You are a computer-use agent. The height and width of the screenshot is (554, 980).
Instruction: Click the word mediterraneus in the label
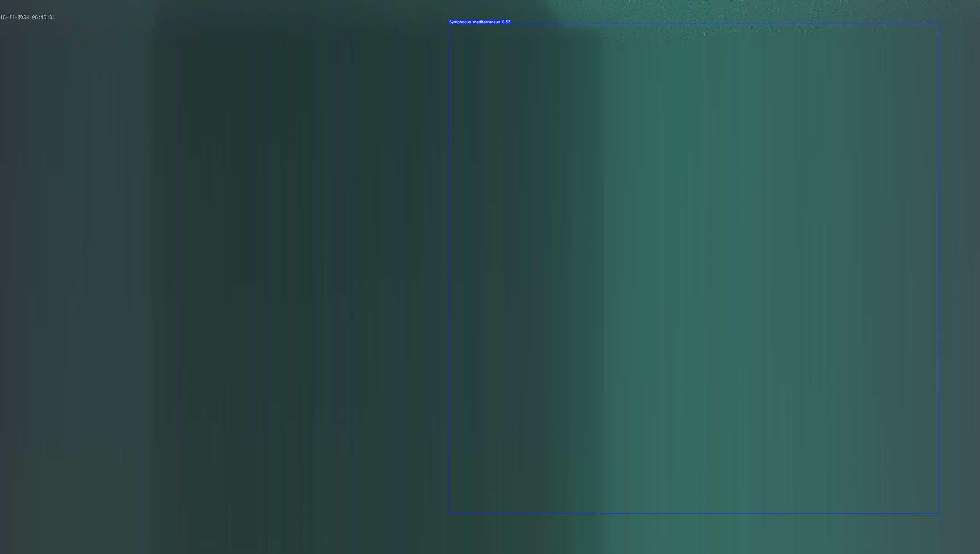[486, 22]
